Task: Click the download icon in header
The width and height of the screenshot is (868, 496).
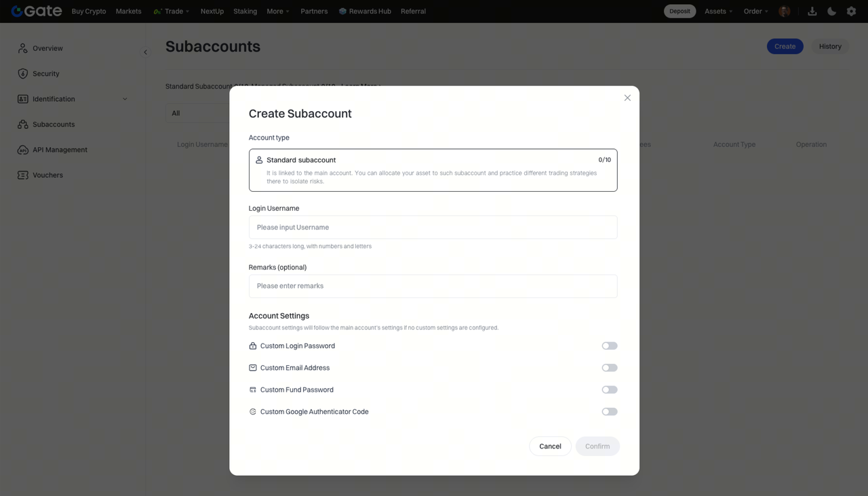Action: (812, 11)
